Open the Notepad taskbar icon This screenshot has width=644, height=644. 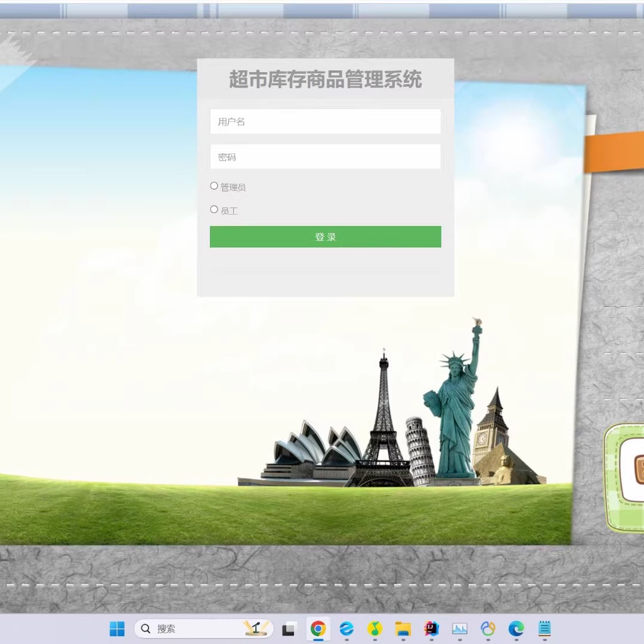coord(544,629)
